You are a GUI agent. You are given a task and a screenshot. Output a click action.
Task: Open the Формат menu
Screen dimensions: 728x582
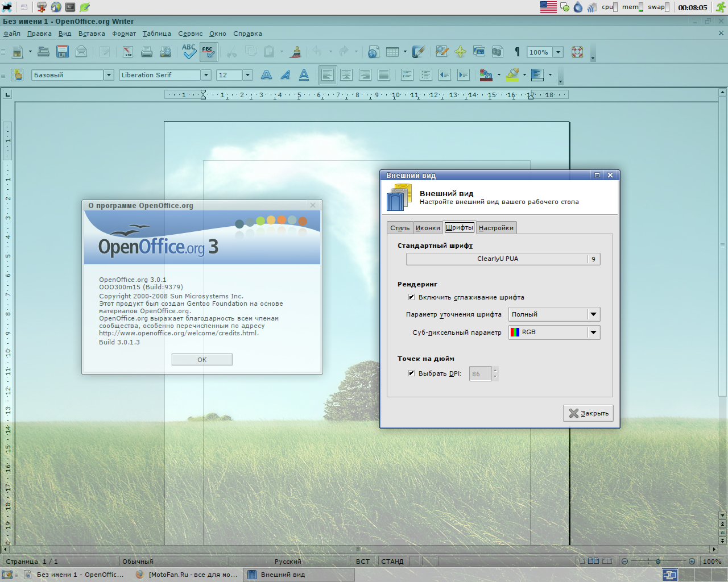[x=124, y=34]
